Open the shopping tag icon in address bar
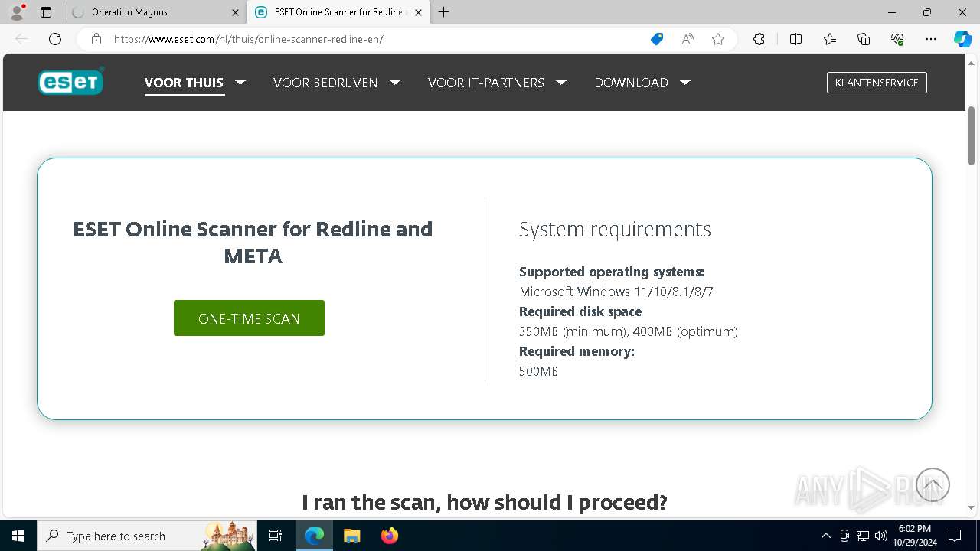Viewport: 980px width, 551px height. [x=657, y=39]
